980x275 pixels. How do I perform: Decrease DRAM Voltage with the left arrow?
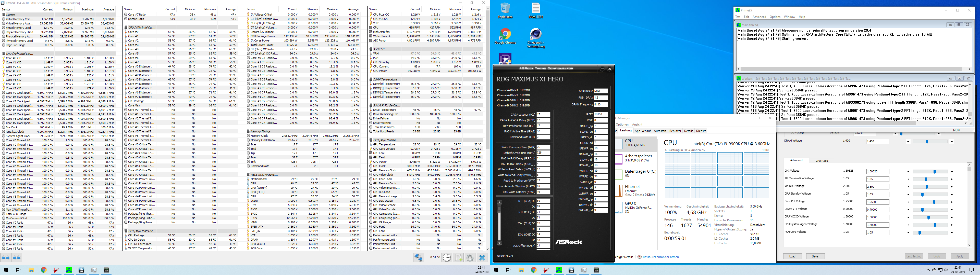click(909, 142)
